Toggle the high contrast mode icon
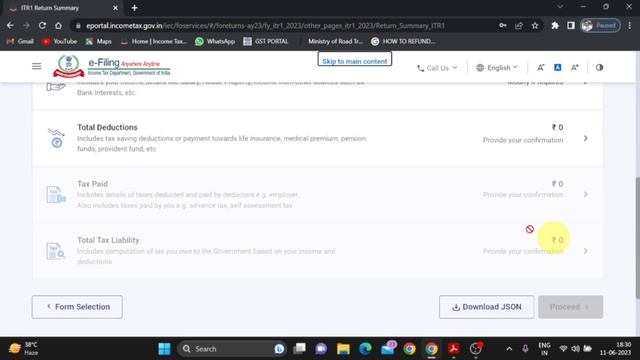Image resolution: width=640 pixels, height=360 pixels. (599, 68)
